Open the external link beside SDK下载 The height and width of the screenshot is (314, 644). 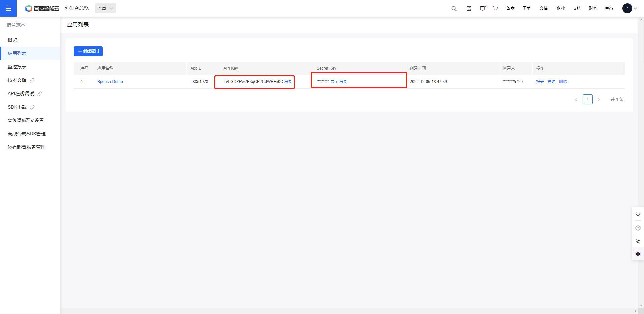click(32, 107)
